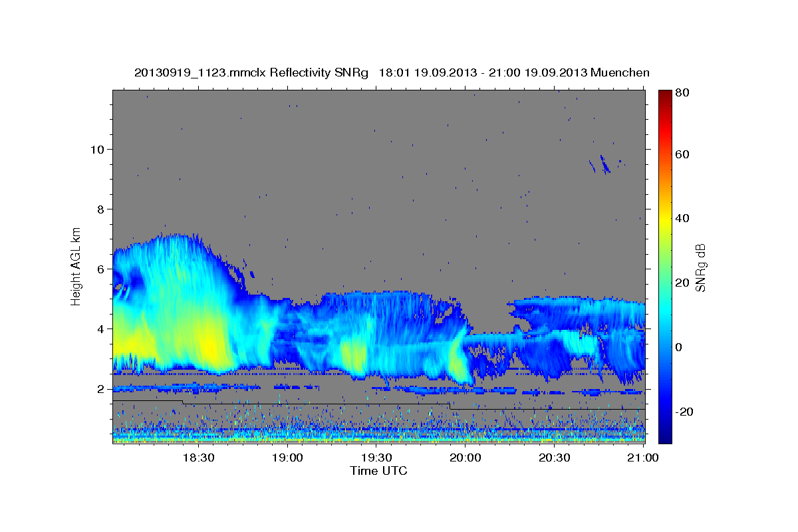
Task: Click the plot title text '20130919_1123.mmclx Reflectivity SNRg'
Action: [251, 72]
